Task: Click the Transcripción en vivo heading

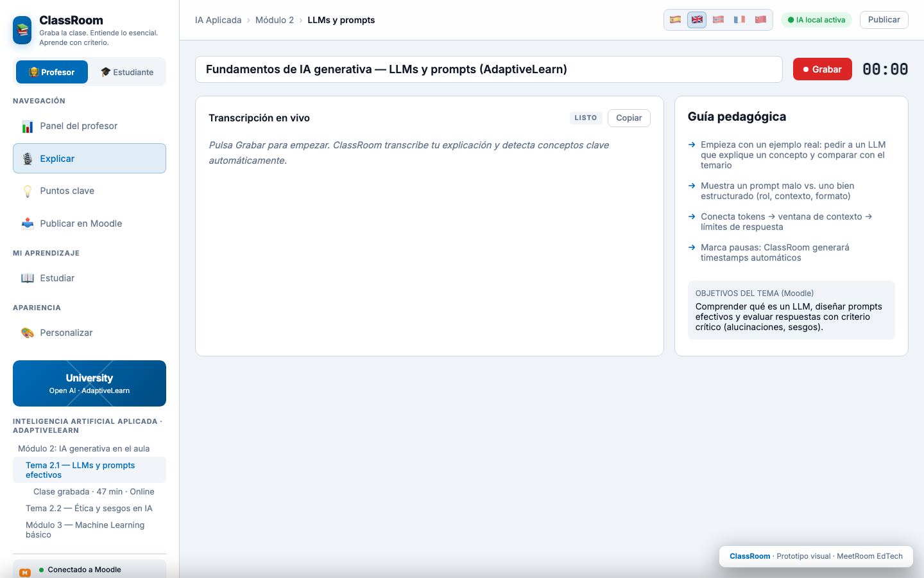Action: pyautogui.click(x=259, y=118)
